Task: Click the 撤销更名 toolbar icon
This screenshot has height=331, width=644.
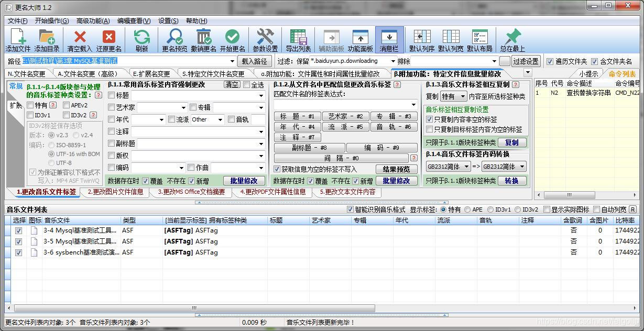Action: pyautogui.click(x=203, y=40)
